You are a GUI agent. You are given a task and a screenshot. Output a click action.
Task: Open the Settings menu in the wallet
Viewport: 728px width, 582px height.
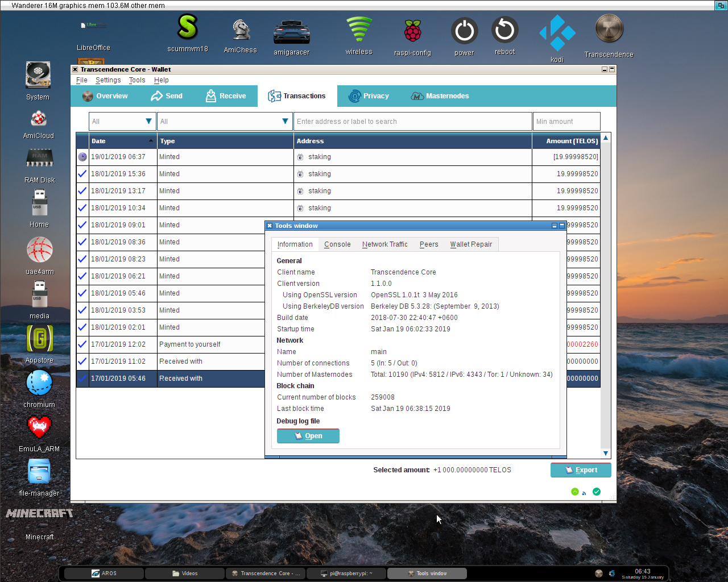[108, 80]
